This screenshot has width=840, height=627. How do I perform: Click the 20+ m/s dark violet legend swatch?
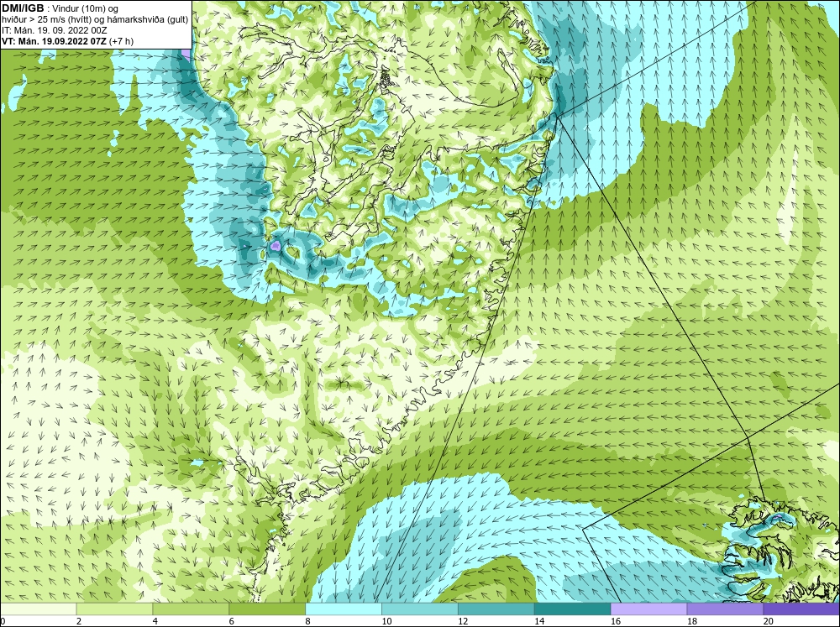click(801, 609)
